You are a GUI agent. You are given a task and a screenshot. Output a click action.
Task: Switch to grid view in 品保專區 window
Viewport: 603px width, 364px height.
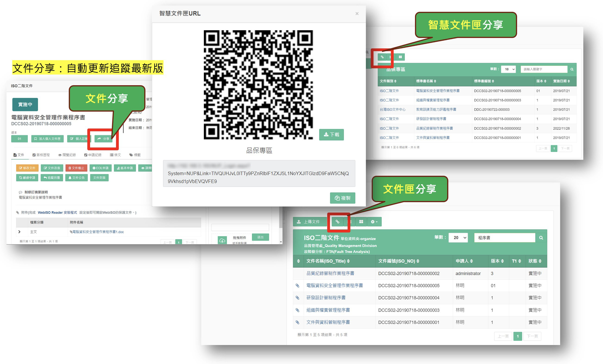click(400, 57)
